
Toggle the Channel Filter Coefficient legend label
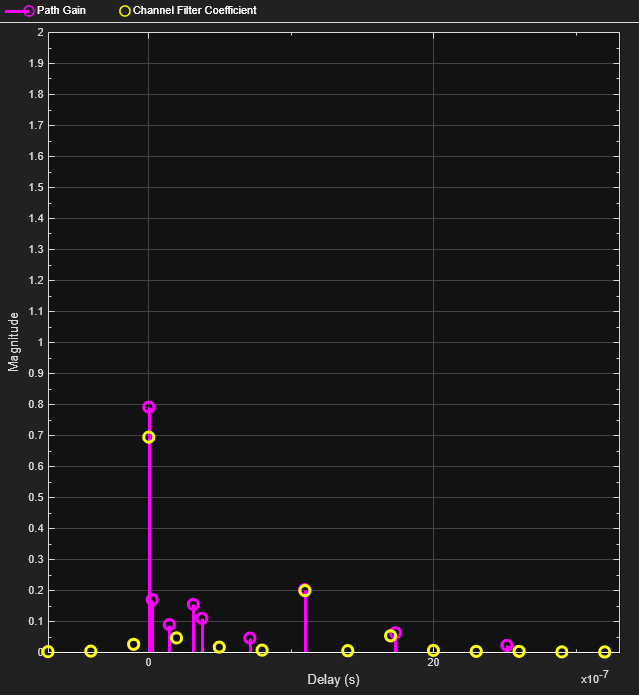point(194,10)
